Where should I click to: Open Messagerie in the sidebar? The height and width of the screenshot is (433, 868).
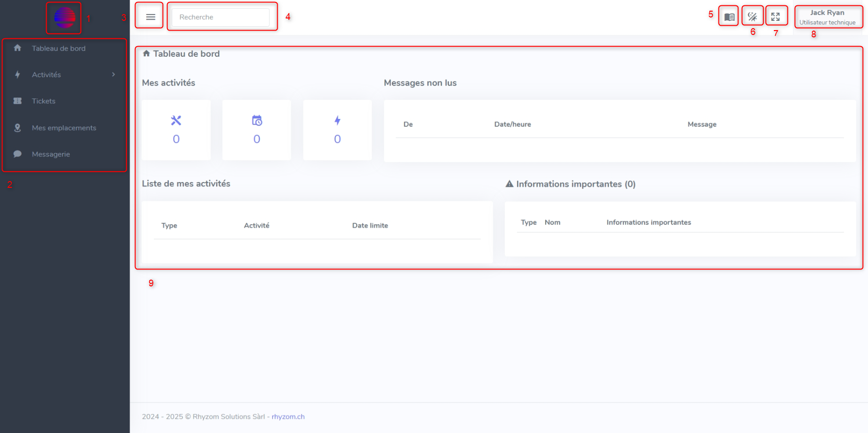tap(51, 154)
